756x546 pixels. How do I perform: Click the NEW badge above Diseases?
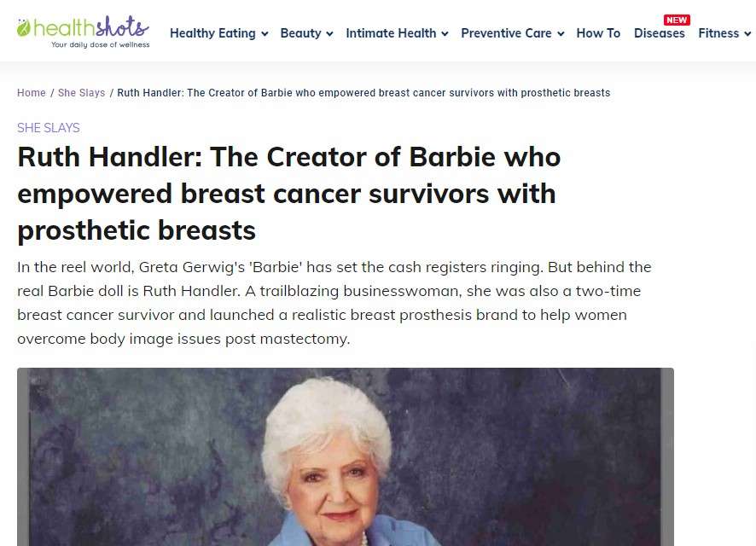[677, 20]
